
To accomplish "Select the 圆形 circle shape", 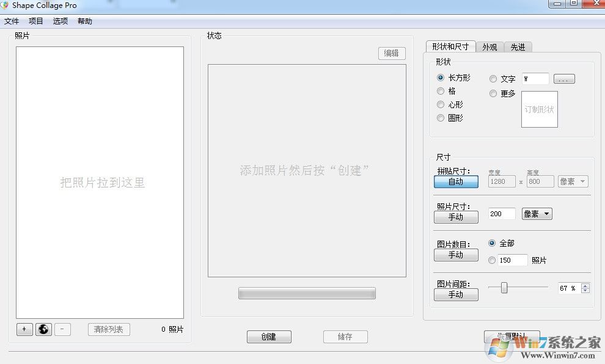I will pos(441,118).
